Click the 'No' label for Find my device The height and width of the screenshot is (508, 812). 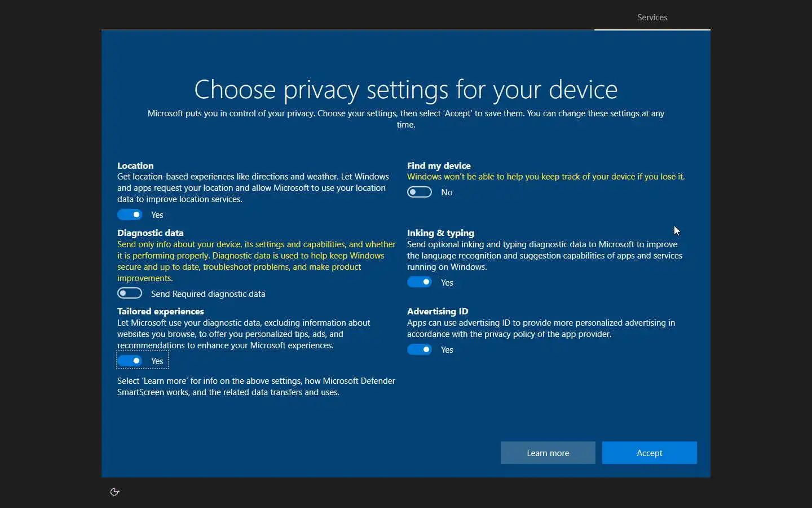click(447, 192)
